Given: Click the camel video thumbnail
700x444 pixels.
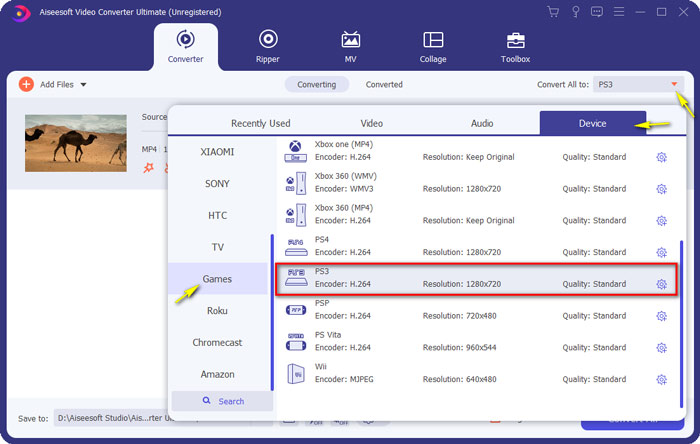Looking at the screenshot, I should pyautogui.click(x=76, y=143).
